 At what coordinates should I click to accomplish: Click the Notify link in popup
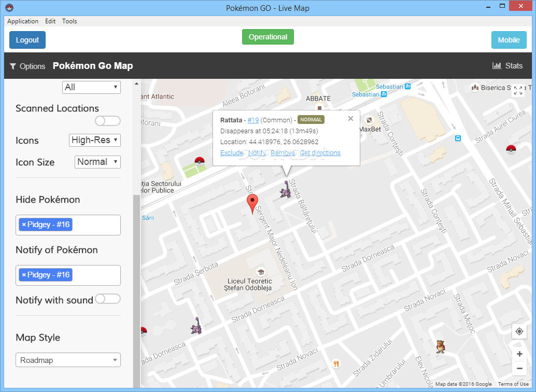pos(257,153)
